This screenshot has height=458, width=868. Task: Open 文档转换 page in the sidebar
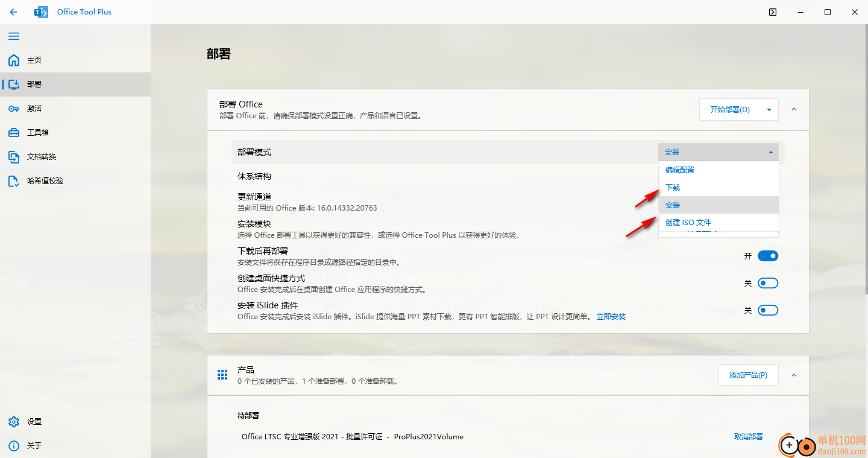click(x=75, y=157)
